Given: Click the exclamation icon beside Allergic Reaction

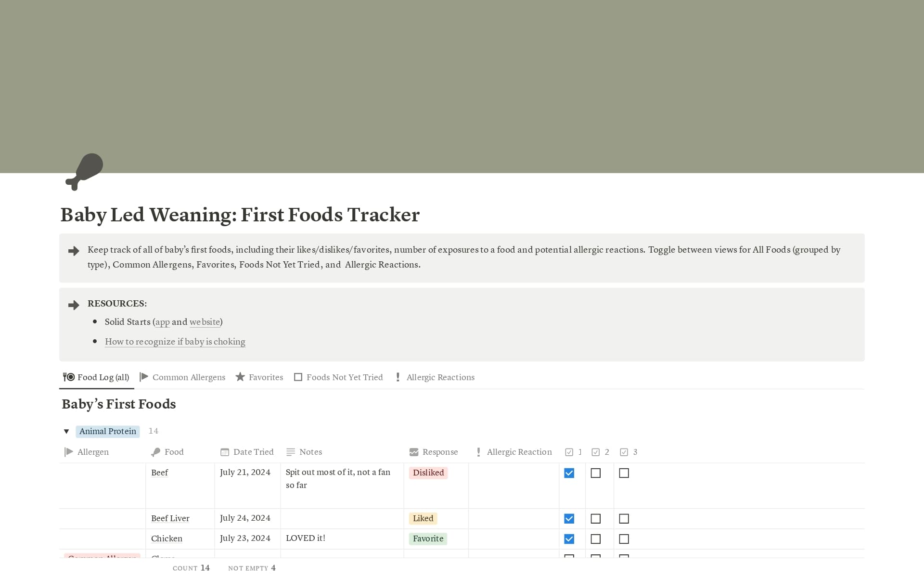Looking at the screenshot, I should pyautogui.click(x=479, y=452).
